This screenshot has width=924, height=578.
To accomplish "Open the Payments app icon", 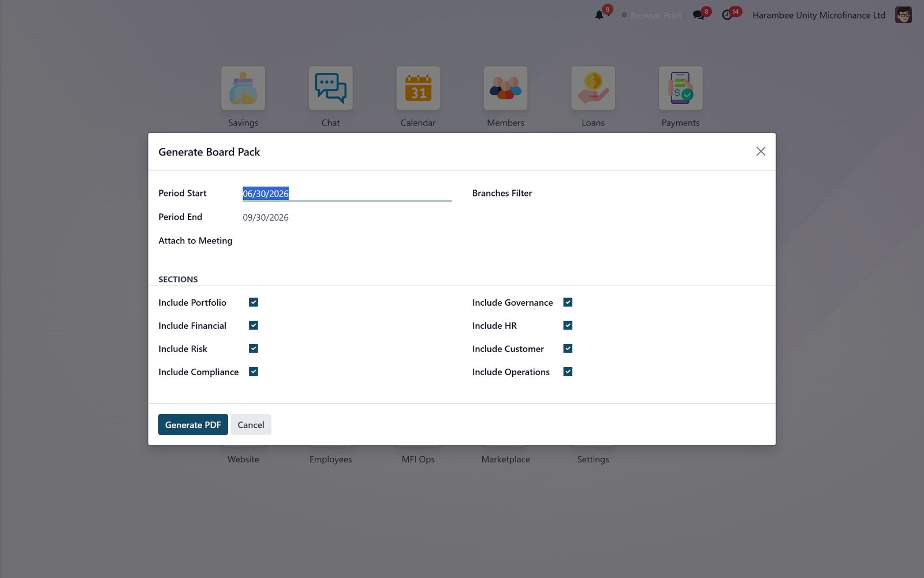I will tap(680, 88).
